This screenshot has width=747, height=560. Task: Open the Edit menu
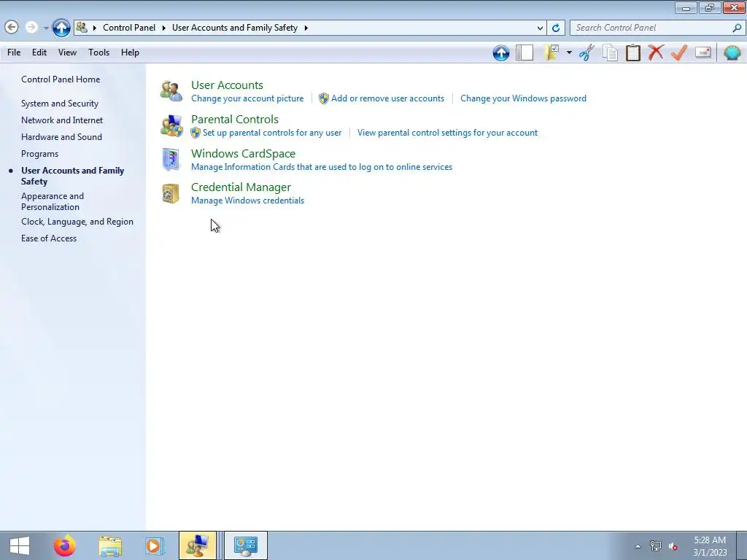click(39, 52)
